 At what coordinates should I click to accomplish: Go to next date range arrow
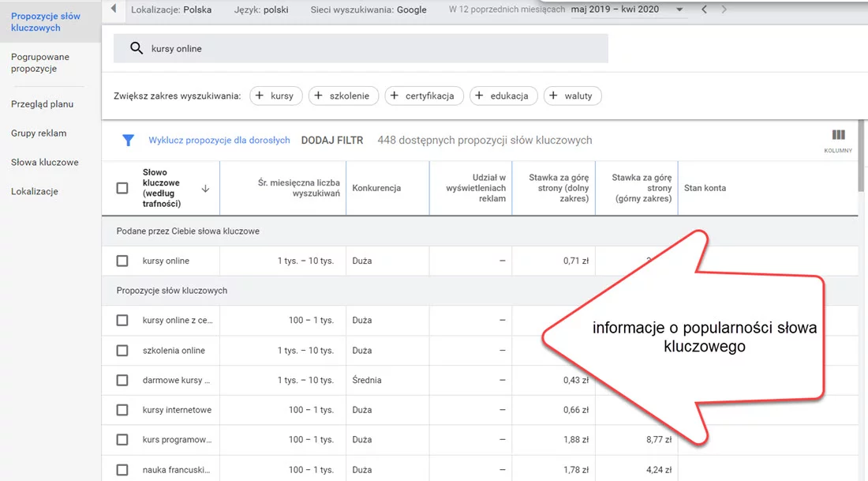(x=724, y=9)
